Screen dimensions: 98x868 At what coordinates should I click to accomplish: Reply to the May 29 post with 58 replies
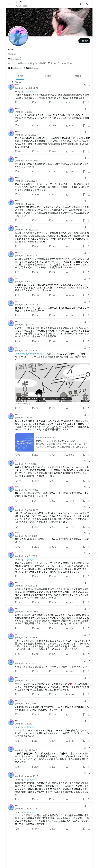18,125
